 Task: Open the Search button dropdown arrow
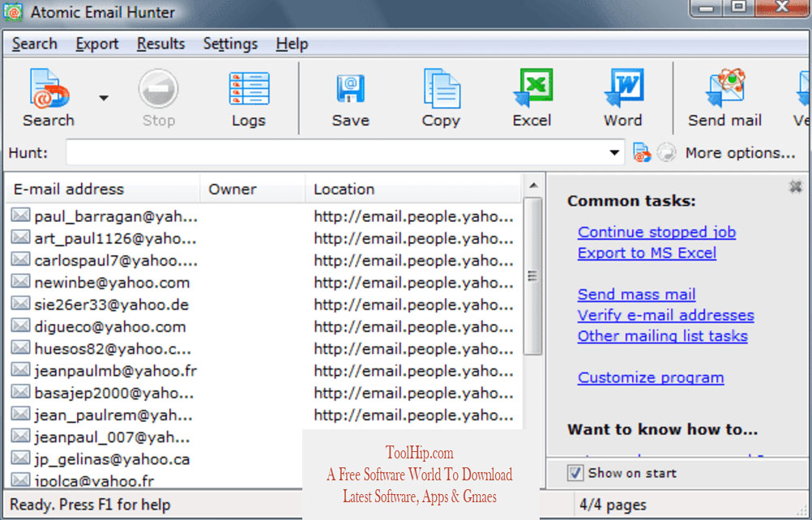[x=104, y=98]
